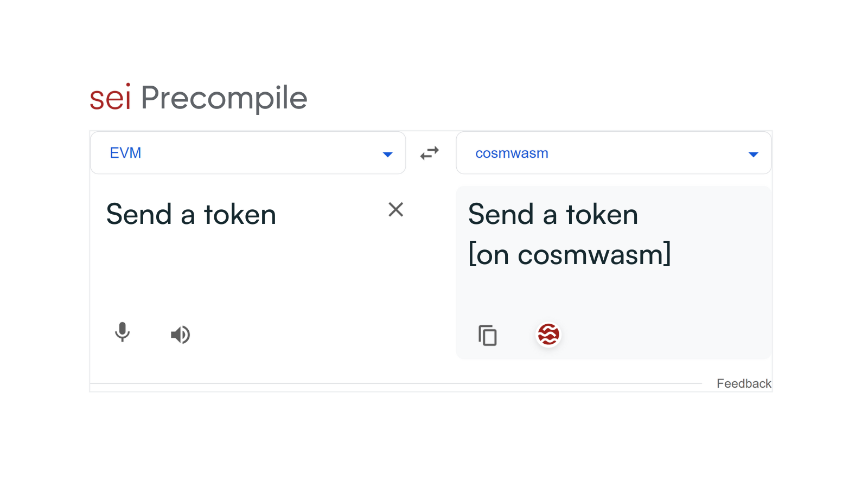This screenshot has width=868, height=488.
Task: Swap EVM and cosmwasm with arrows icon
Action: [x=430, y=153]
